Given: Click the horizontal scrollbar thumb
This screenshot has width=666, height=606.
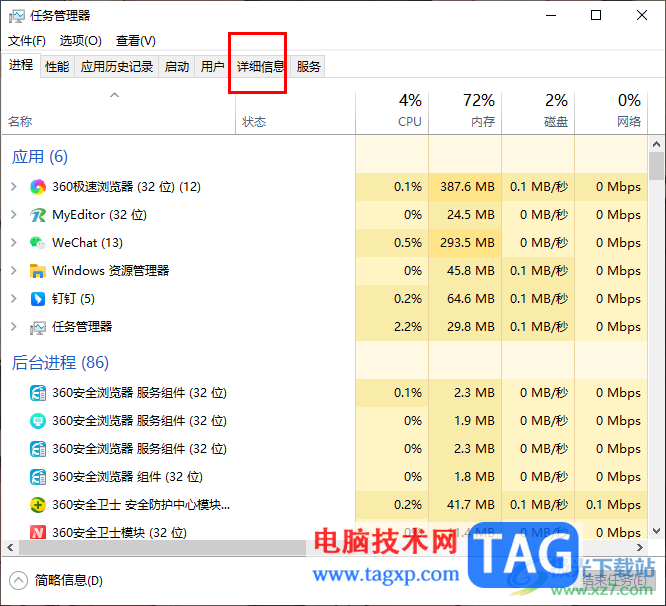Looking at the screenshot, I should (x=162, y=547).
